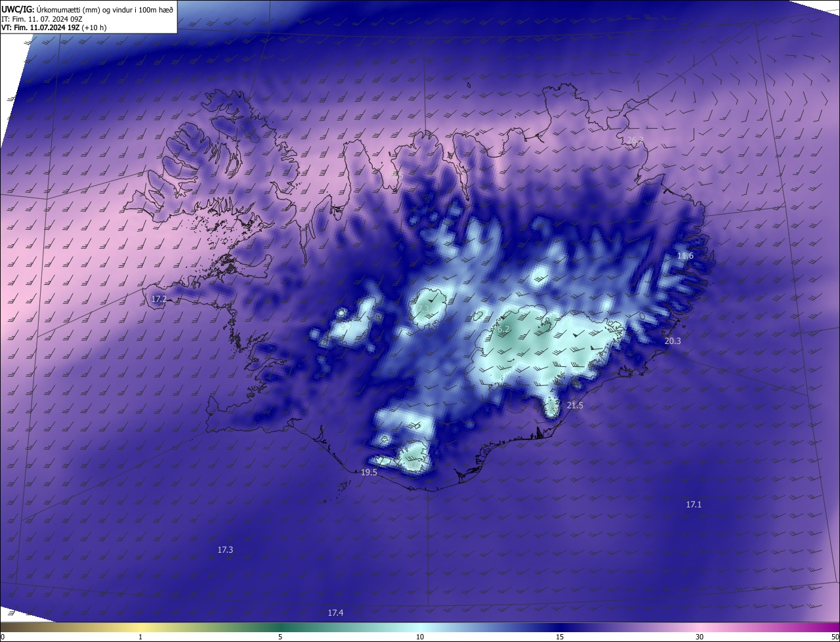Viewport: 840px width, 642px height.
Task: Click the title text 'Úrkomumætti (mm) og vindur í 100m hæð'
Action: click(x=104, y=9)
